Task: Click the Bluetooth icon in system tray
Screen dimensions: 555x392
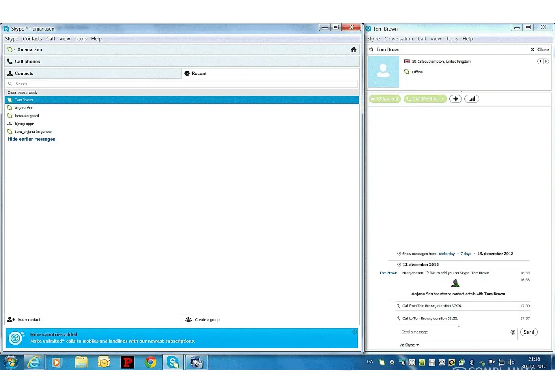Action: (x=472, y=363)
